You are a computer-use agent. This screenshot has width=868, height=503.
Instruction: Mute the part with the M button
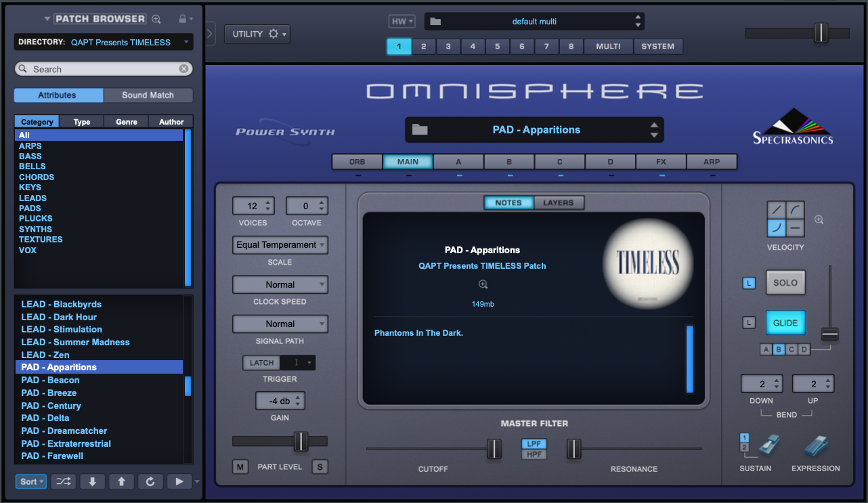tap(240, 467)
